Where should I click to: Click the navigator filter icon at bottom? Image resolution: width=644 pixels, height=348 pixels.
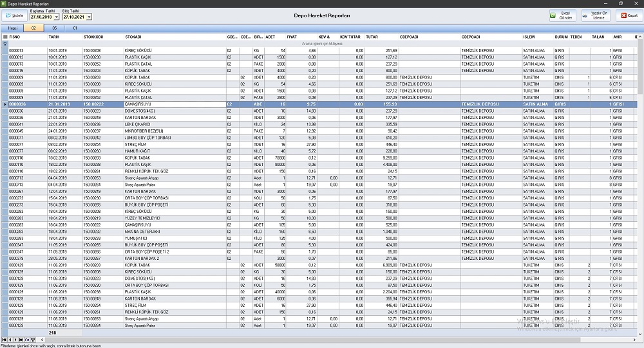click(33, 340)
